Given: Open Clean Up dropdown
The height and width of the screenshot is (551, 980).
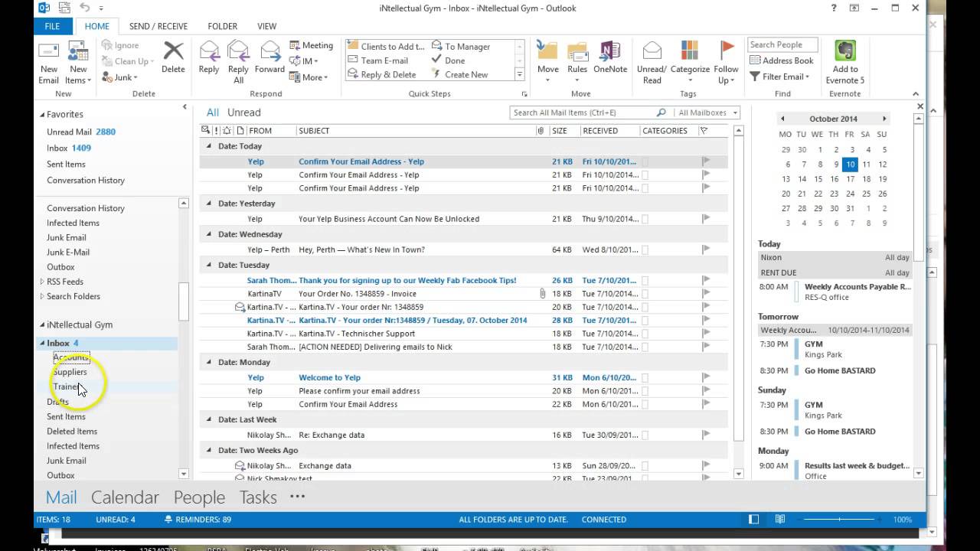Looking at the screenshot, I should (127, 61).
